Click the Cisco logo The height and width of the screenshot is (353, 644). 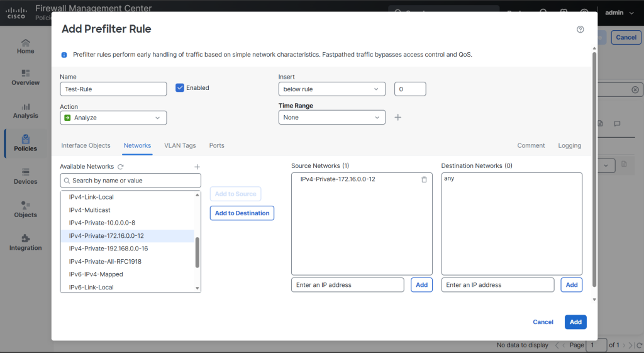pos(16,13)
